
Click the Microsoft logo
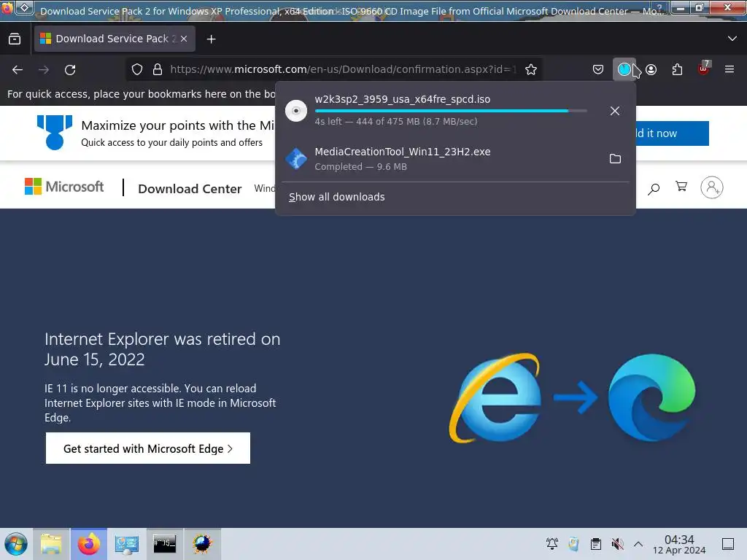(64, 187)
